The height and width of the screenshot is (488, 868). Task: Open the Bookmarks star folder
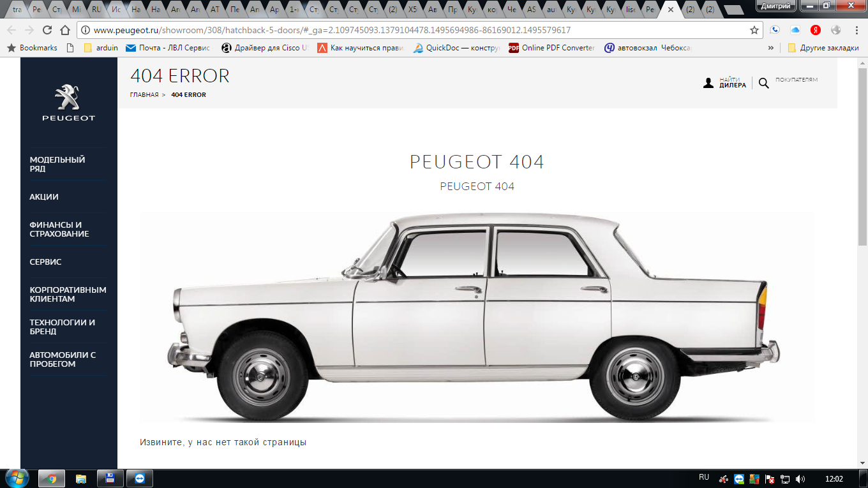tap(32, 48)
